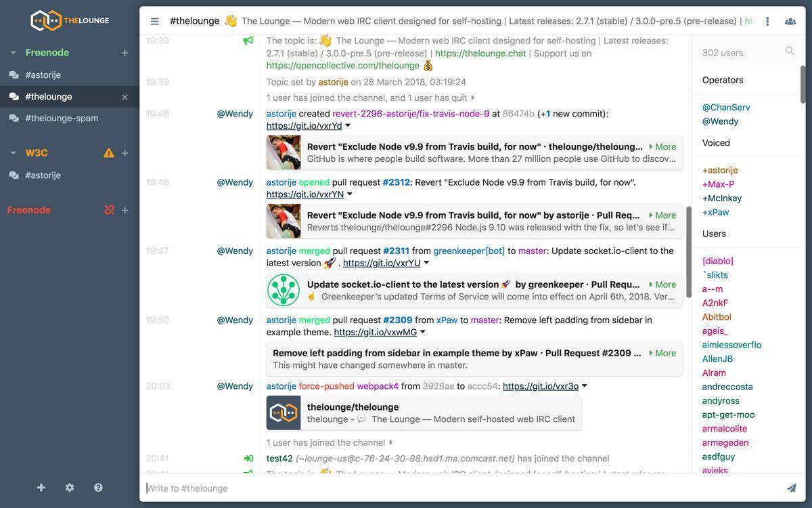Click the user list scrollbar
The width and height of the screenshot is (812, 508).
pos(803,84)
